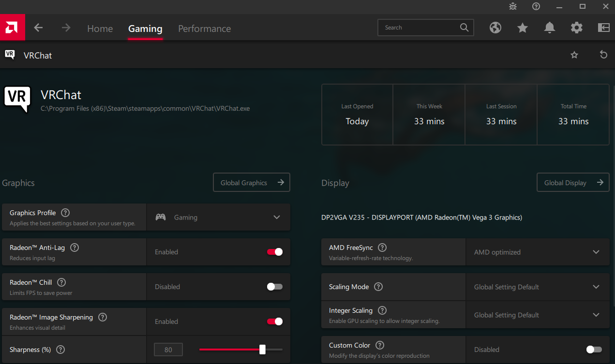The image size is (615, 364).
Task: Click the bug report icon in the title bar
Action: click(x=512, y=7)
